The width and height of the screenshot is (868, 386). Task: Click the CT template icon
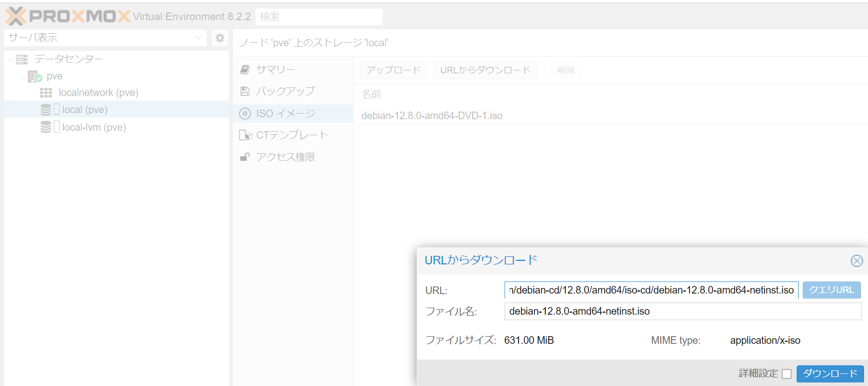click(x=245, y=135)
